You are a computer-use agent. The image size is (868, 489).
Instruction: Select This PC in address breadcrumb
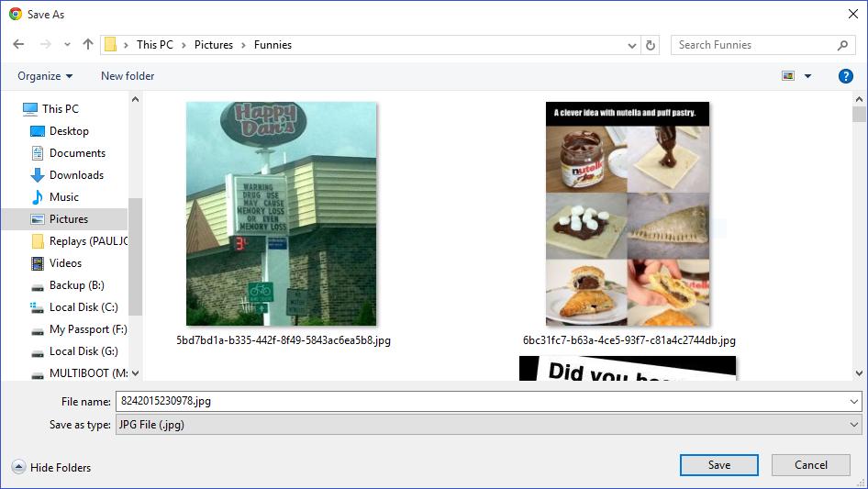tap(154, 45)
